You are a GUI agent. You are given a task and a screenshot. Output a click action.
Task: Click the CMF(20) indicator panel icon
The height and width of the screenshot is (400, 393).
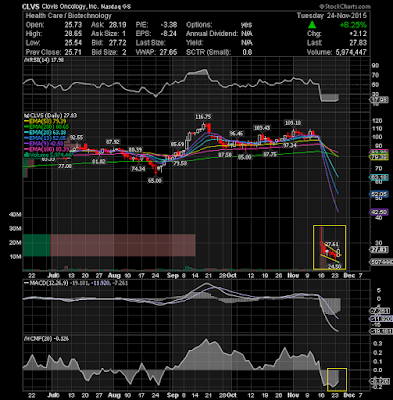pyautogui.click(x=25, y=339)
